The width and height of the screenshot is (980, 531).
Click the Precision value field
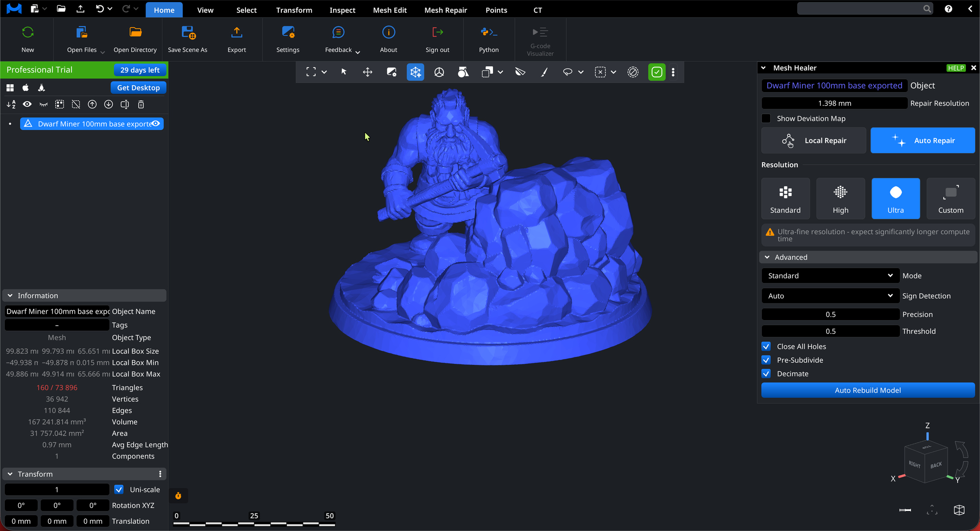click(x=830, y=315)
